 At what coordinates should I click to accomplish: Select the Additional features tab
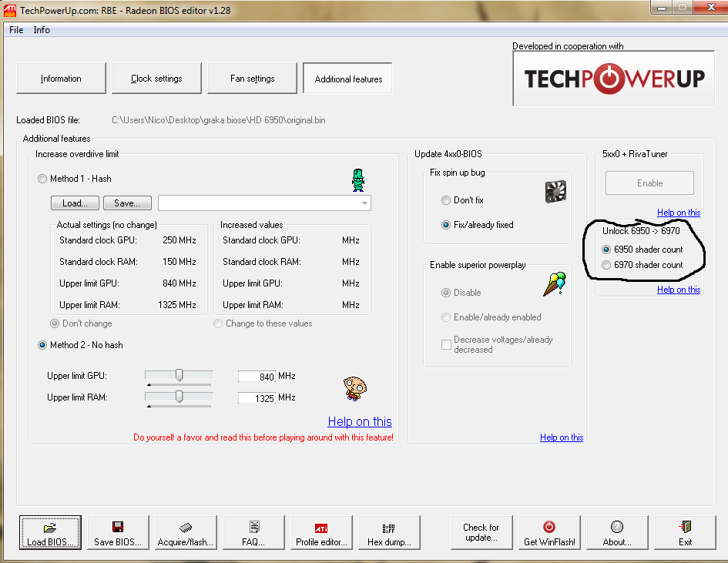point(347,79)
